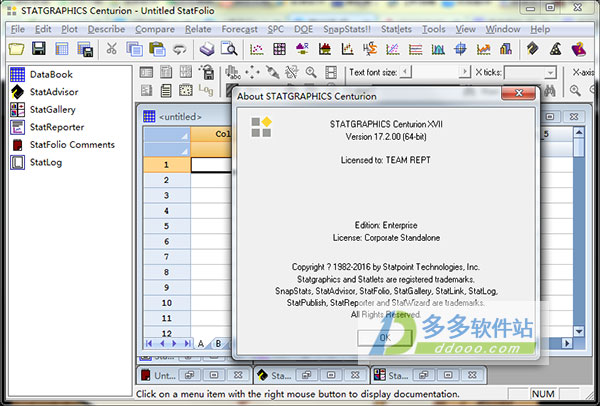Open the Describe menu
Viewport: 600px width, 406px height.
pos(106,29)
